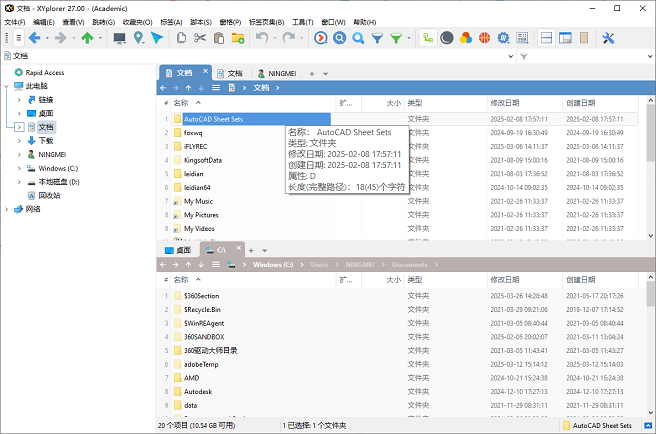Toggle the green visual filter funnel icon
The image size is (656, 434).
[x=397, y=38]
